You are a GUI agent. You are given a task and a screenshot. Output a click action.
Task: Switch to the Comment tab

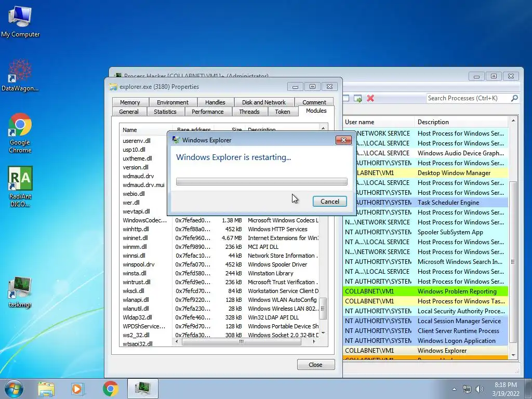tap(314, 102)
